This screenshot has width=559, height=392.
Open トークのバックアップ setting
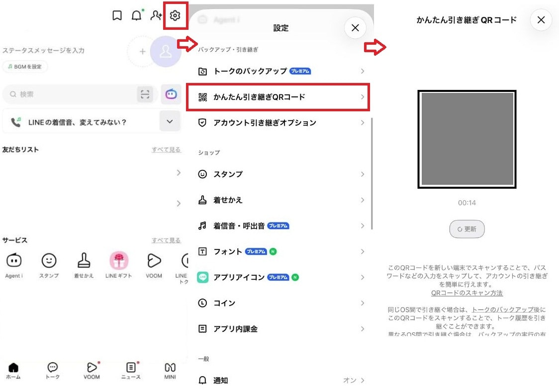click(x=281, y=71)
